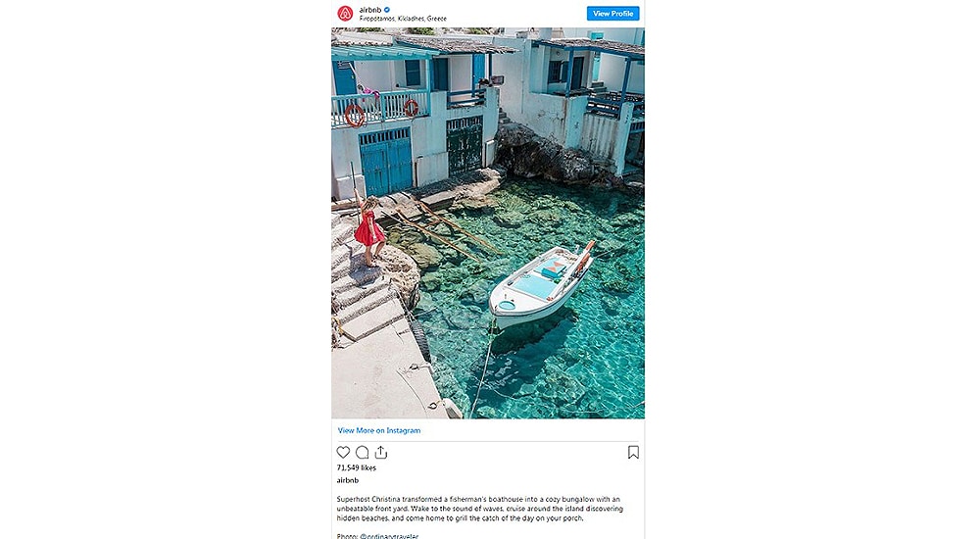Click the dark green boathouse door

(465, 146)
